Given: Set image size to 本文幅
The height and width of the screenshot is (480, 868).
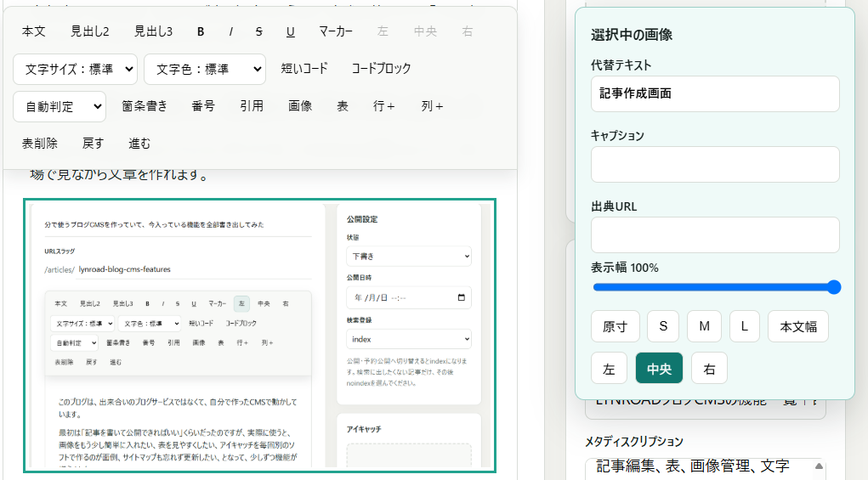Looking at the screenshot, I should pos(798,326).
